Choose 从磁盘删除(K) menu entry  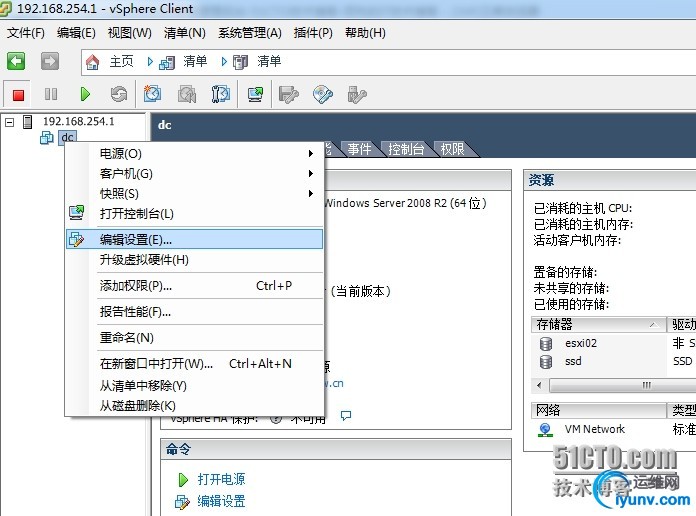(x=194, y=405)
